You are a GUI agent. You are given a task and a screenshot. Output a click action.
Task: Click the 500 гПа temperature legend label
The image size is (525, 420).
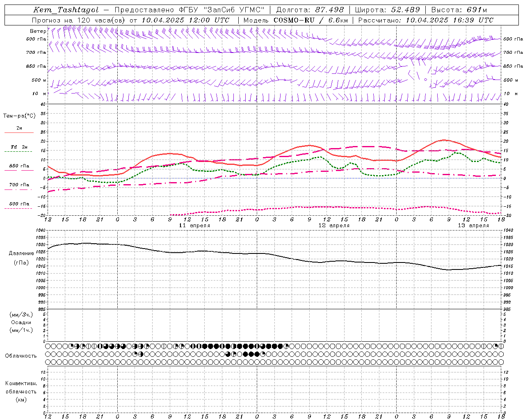point(19,204)
